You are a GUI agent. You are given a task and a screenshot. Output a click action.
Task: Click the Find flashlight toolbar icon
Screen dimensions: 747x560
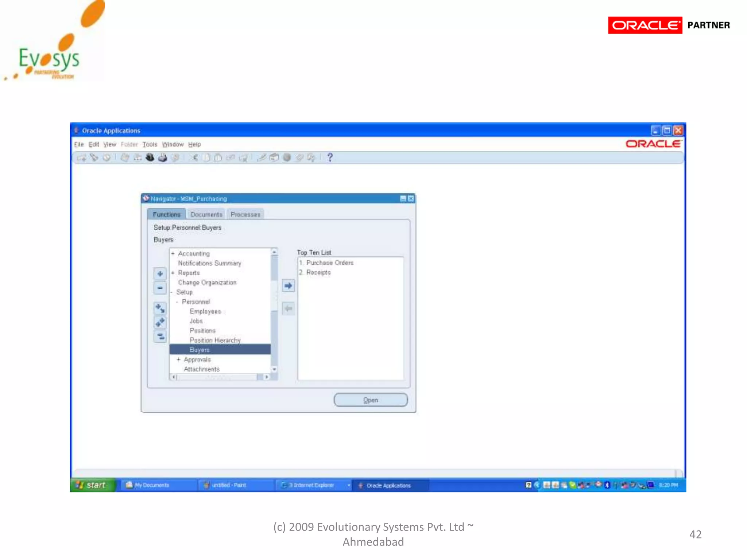pos(94,157)
